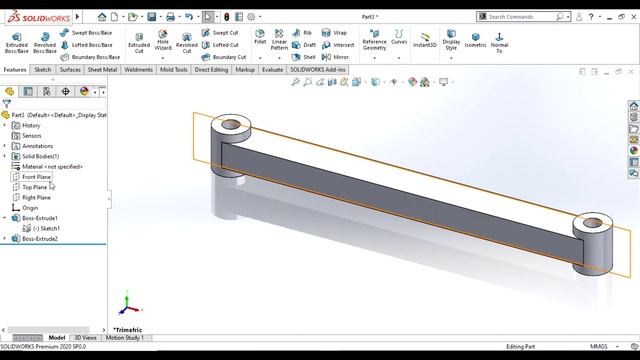Open the 3D Views tab
The height and width of the screenshot is (360, 640).
[85, 338]
